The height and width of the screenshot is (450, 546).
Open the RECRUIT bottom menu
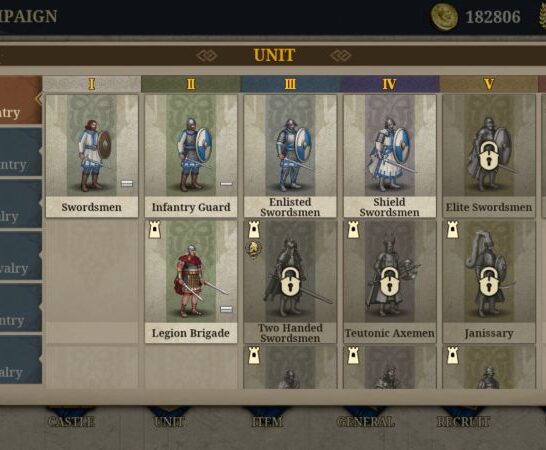(463, 421)
